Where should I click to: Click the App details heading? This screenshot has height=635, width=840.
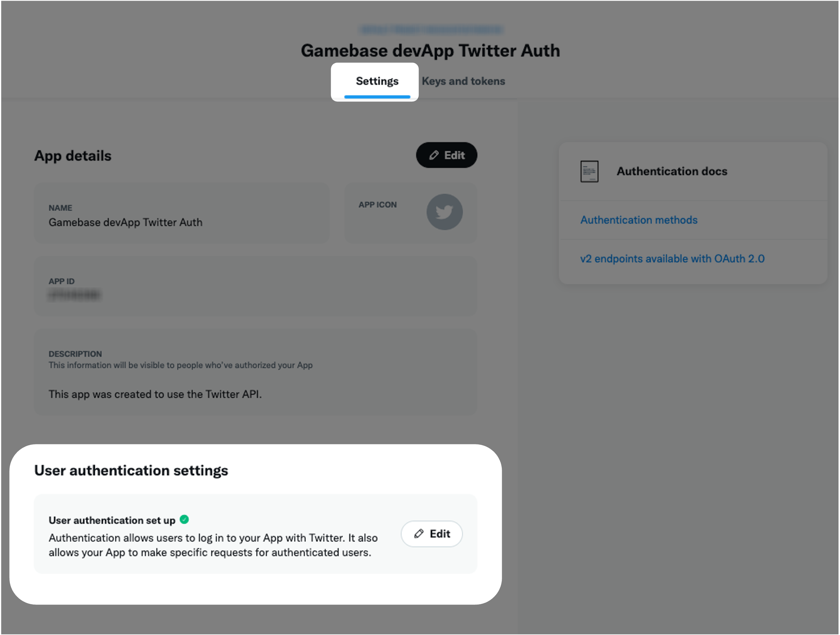tap(73, 156)
